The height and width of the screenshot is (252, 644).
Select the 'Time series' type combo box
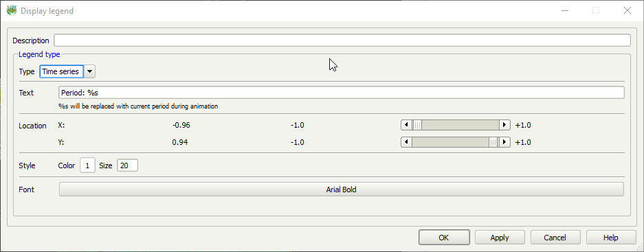pyautogui.click(x=62, y=71)
